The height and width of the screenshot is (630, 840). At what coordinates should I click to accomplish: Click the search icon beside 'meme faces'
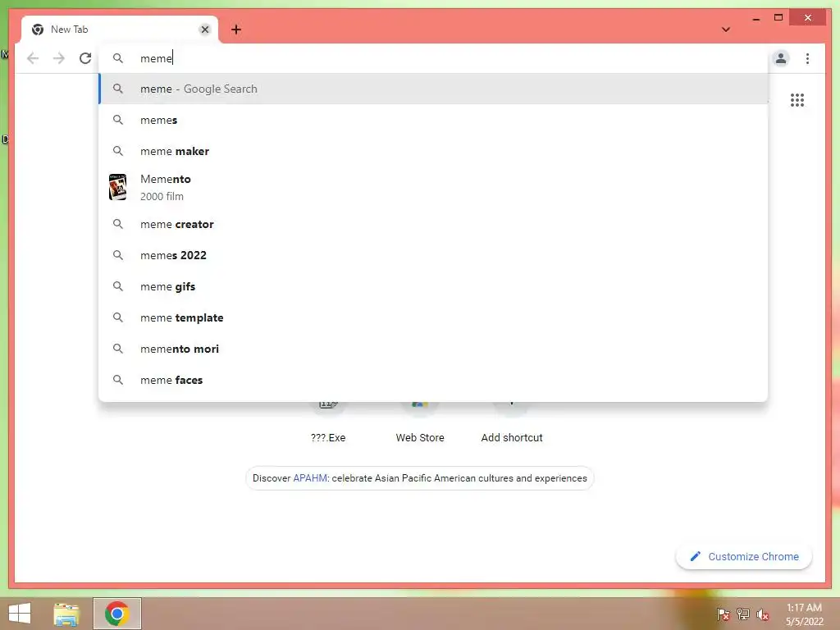coord(118,380)
